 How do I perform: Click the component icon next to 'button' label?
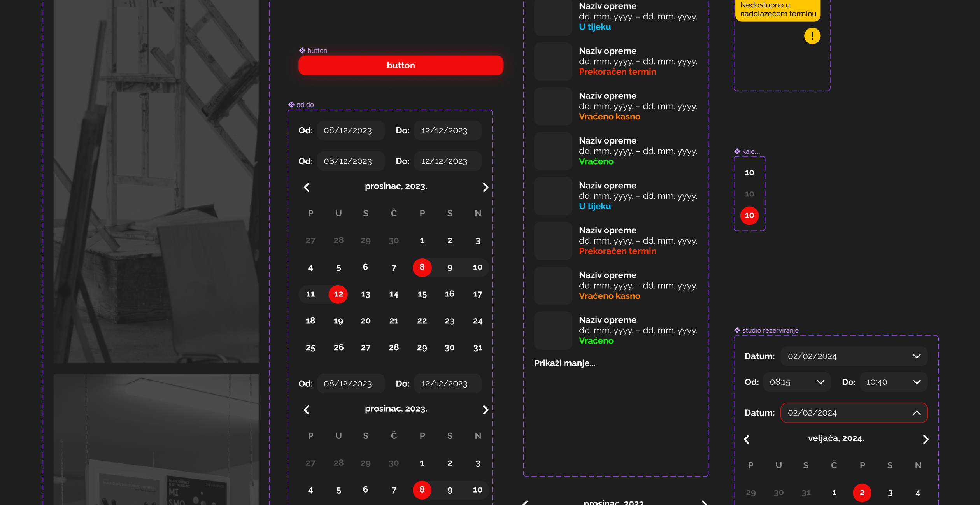point(302,51)
